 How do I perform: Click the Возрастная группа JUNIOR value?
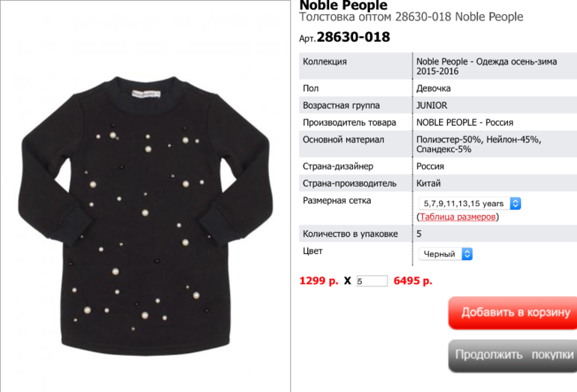[x=432, y=106]
